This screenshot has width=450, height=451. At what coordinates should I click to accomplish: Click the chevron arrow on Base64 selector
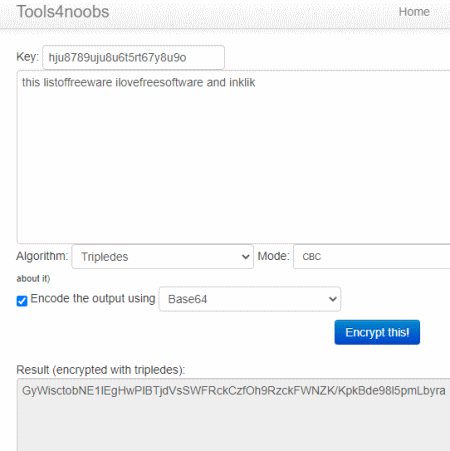[333, 299]
